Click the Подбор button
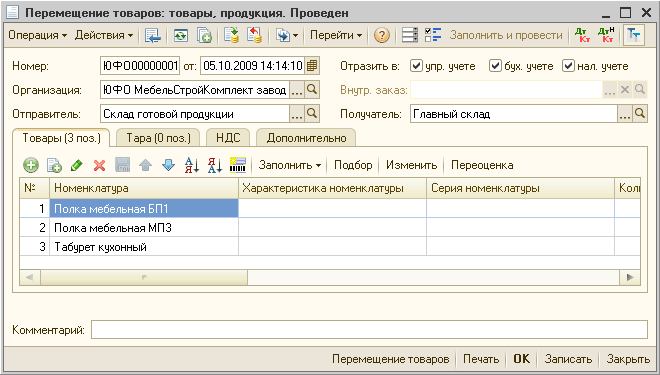660x375 pixels. [x=353, y=165]
